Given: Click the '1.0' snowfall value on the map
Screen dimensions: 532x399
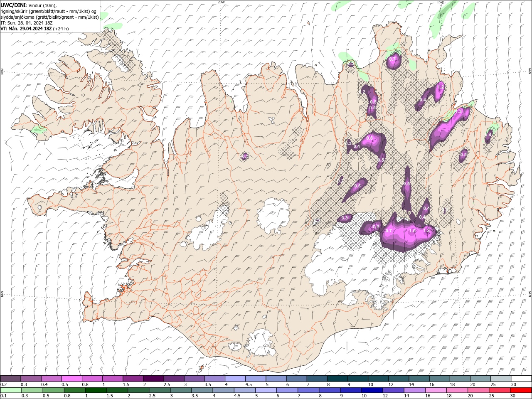Looking at the screenshot, I should point(412,231).
